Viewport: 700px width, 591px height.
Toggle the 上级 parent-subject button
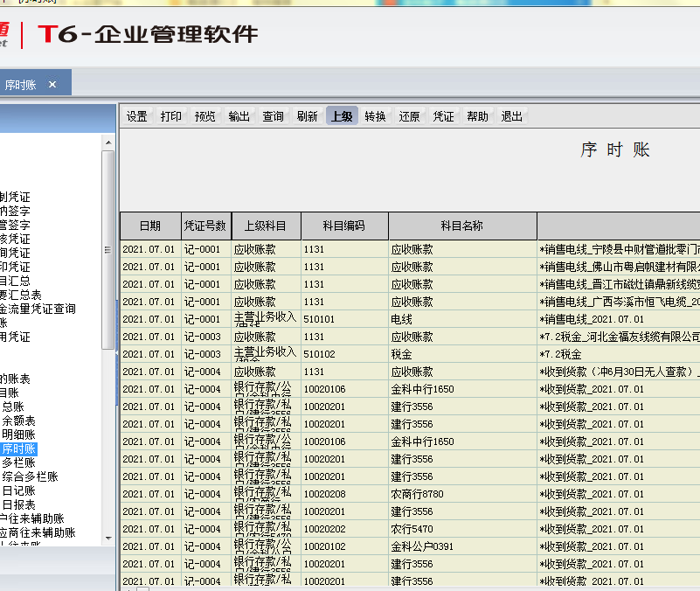[342, 116]
